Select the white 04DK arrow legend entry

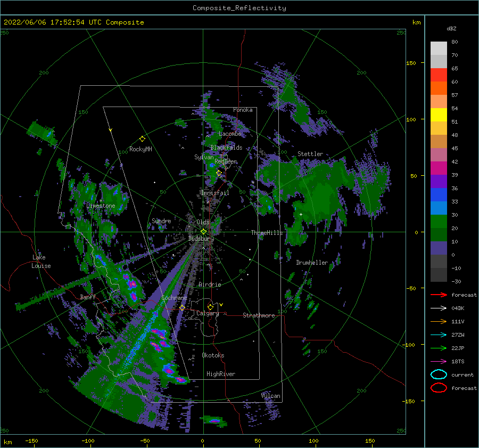[x=439, y=308]
